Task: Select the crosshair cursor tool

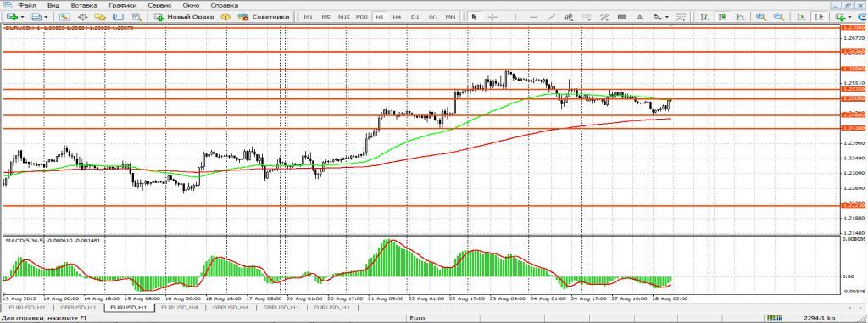Action: point(492,17)
